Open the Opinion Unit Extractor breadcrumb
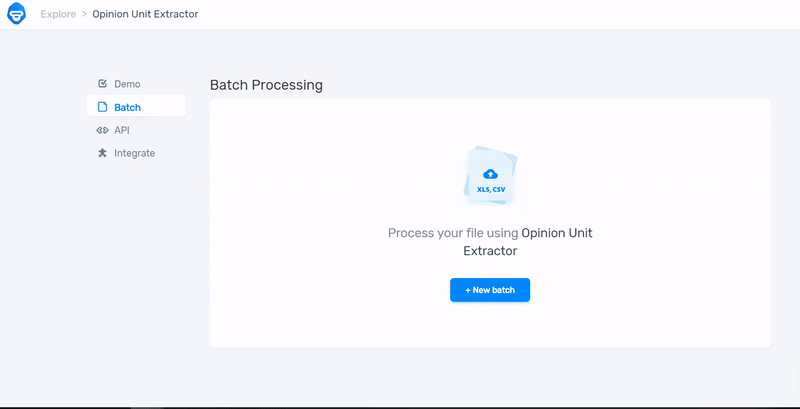This screenshot has height=409, width=800. (145, 15)
